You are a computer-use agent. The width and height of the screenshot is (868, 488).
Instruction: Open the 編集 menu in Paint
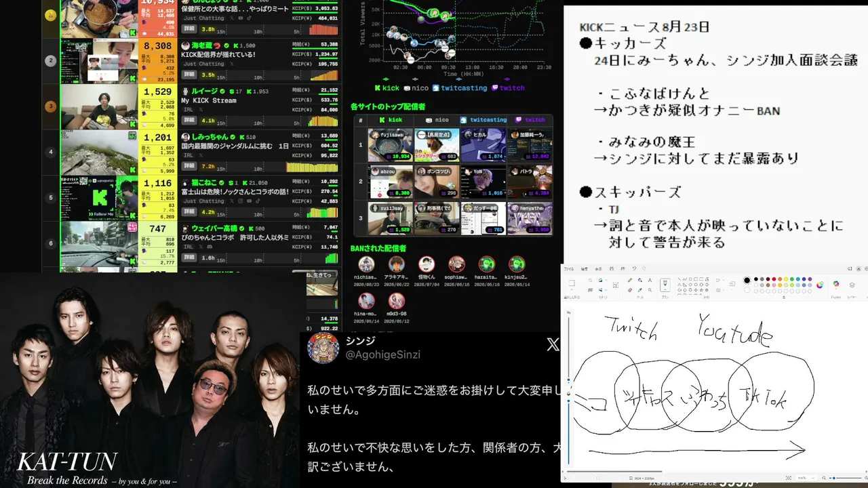[x=584, y=268]
